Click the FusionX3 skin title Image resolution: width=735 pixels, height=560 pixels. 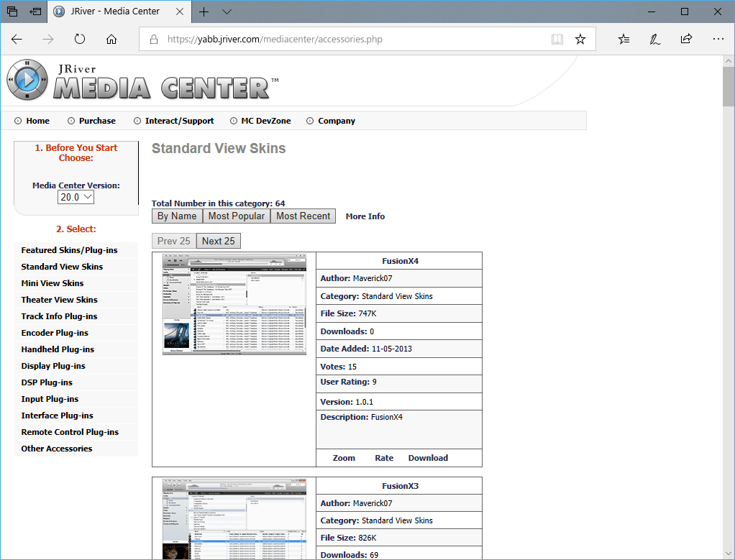[x=401, y=486]
